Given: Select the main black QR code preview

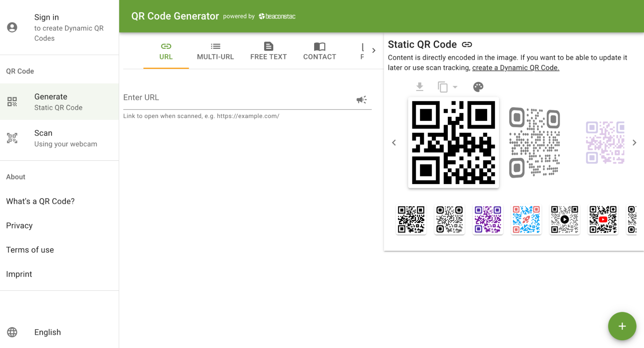Looking at the screenshot, I should pyautogui.click(x=453, y=143).
